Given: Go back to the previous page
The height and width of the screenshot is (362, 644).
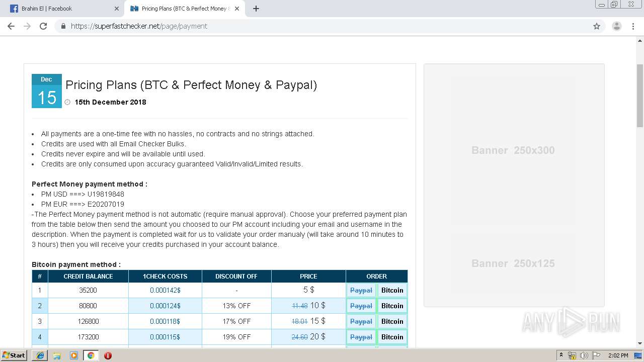Looking at the screenshot, I should tap(11, 26).
